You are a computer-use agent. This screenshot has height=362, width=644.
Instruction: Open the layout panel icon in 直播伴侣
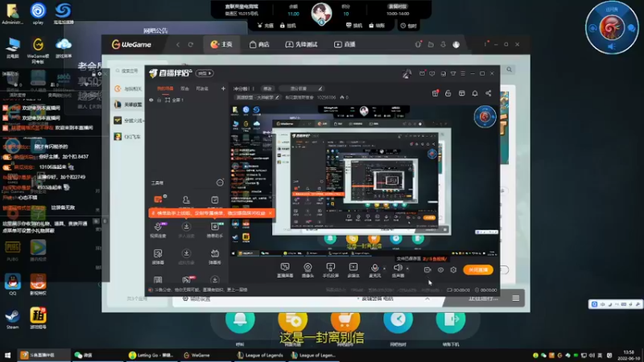point(461,93)
